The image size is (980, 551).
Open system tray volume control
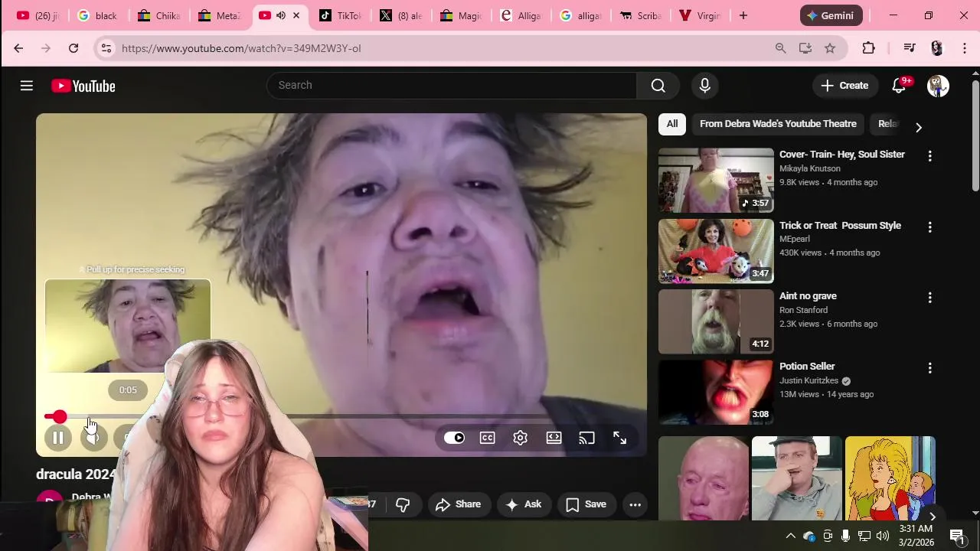click(883, 536)
